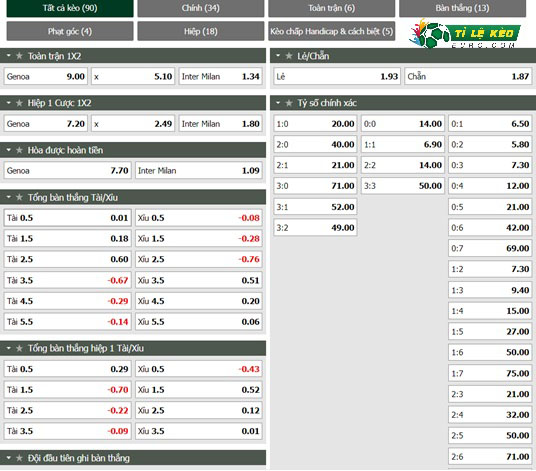This screenshot has width=536, height=471.
Task: Click star beside Tổng bàn thắng Tài/Xỉu
Action: tap(19, 197)
